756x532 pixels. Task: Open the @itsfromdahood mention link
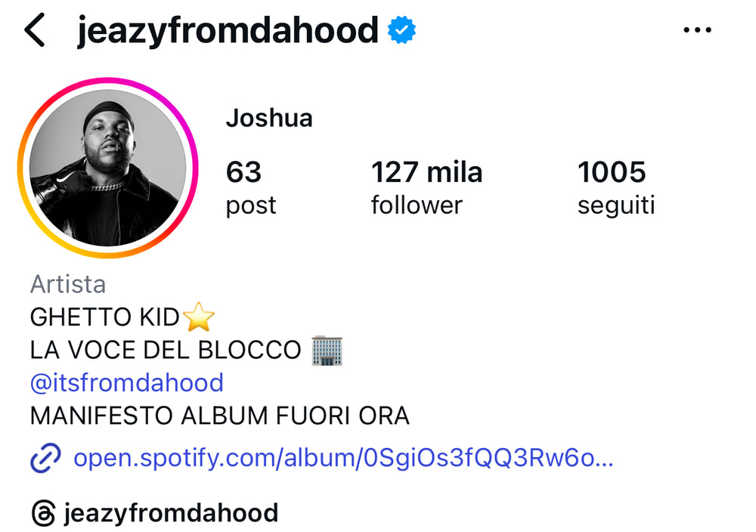coord(126,382)
